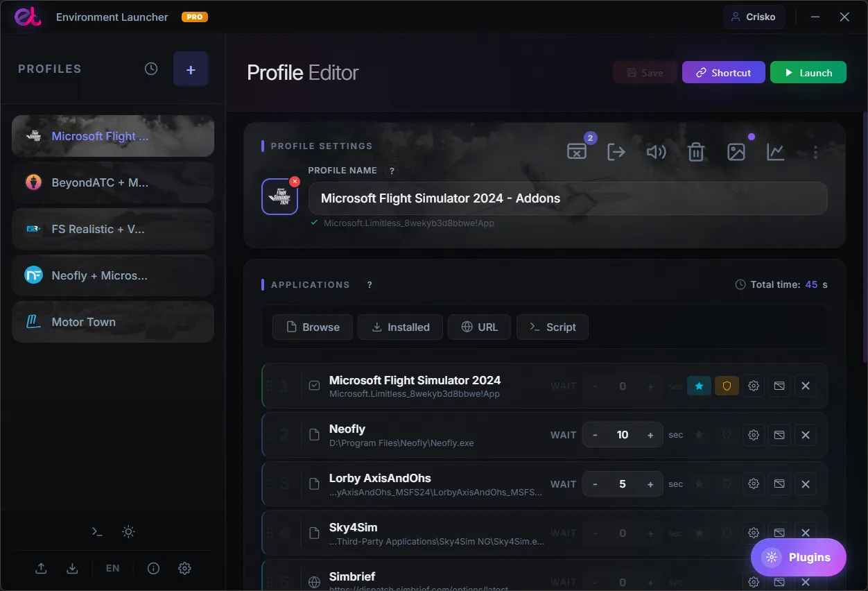This screenshot has height=591, width=868.
Task: Remove Microsoft Flight Simulator 2024 from applications
Action: click(805, 386)
